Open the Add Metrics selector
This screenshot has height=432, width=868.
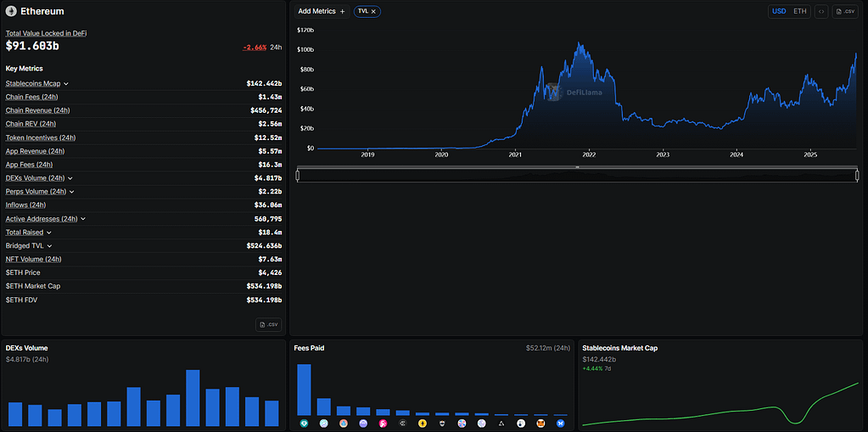pos(322,11)
